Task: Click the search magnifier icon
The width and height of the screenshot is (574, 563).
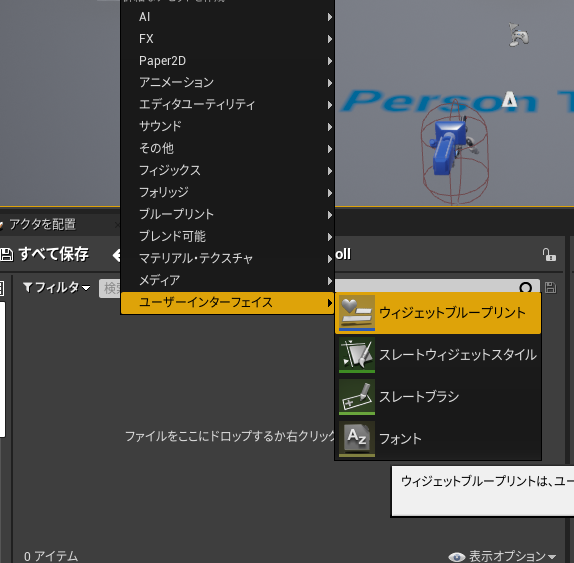Action: pos(526,287)
